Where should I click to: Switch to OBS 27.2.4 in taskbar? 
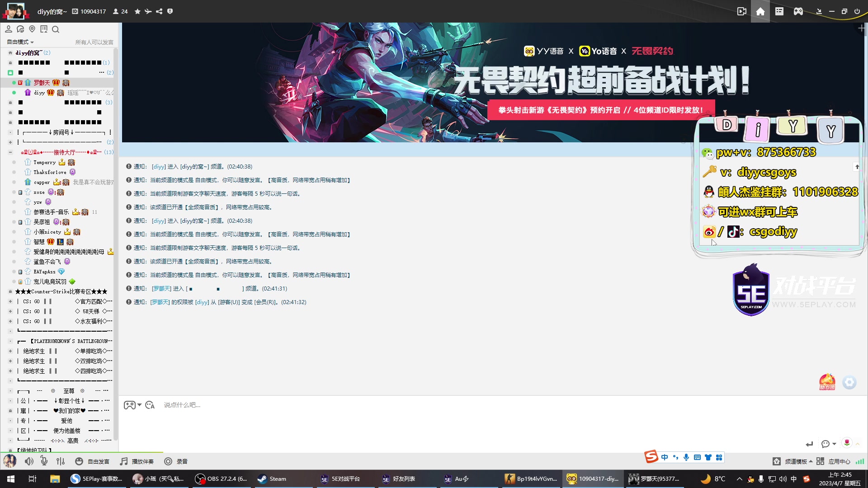click(222, 479)
